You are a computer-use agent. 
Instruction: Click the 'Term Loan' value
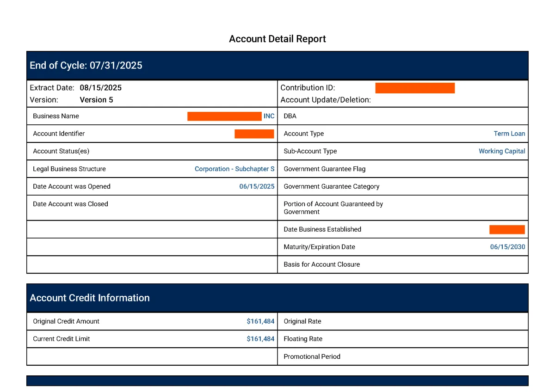coord(510,134)
